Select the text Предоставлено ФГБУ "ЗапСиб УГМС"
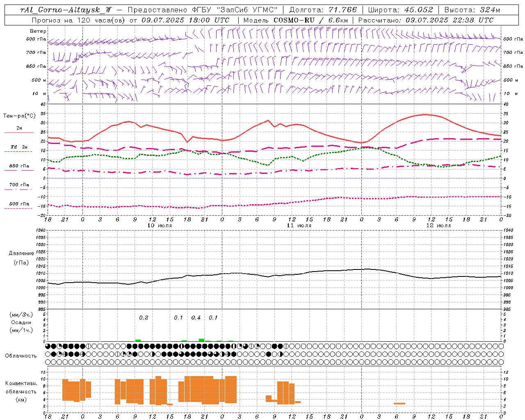 tap(203, 10)
